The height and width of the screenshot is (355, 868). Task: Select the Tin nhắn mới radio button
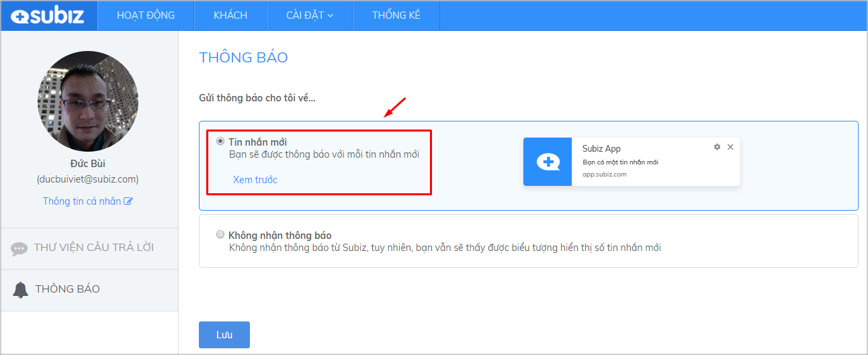[x=220, y=142]
